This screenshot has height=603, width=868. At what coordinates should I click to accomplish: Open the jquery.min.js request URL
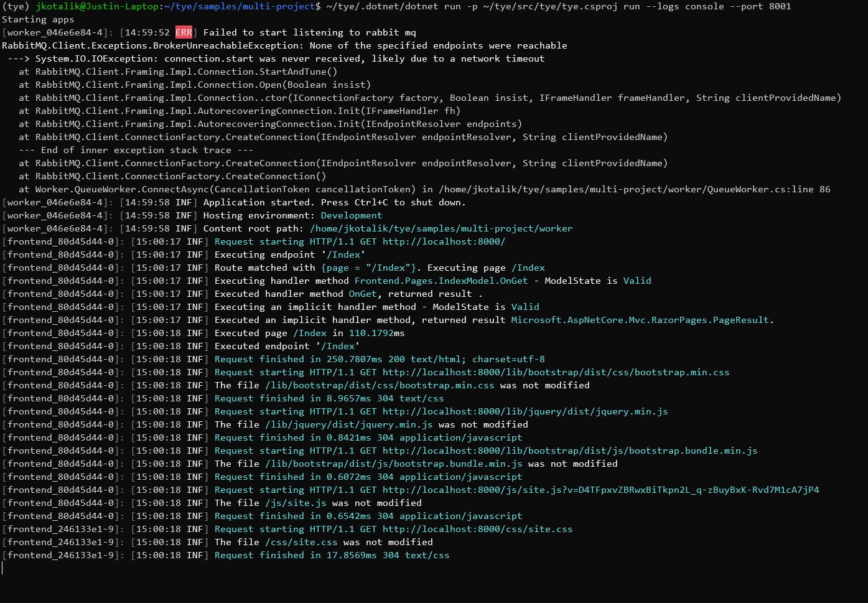pyautogui.click(x=526, y=411)
